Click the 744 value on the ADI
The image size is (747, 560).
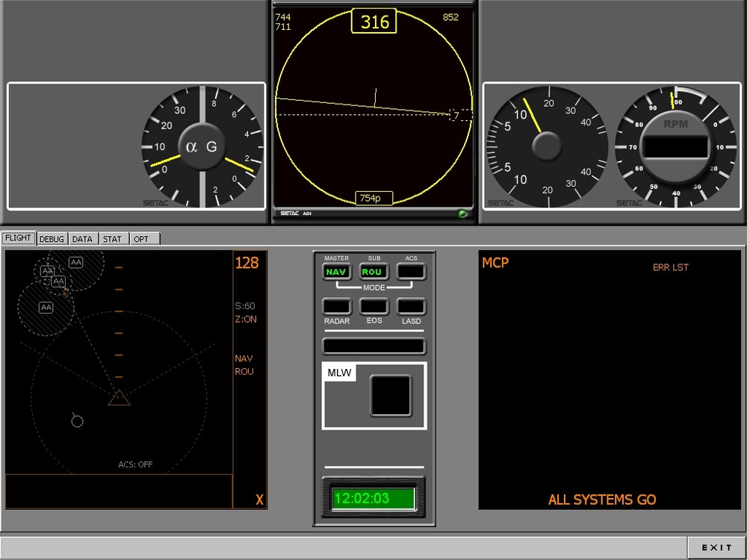[283, 17]
